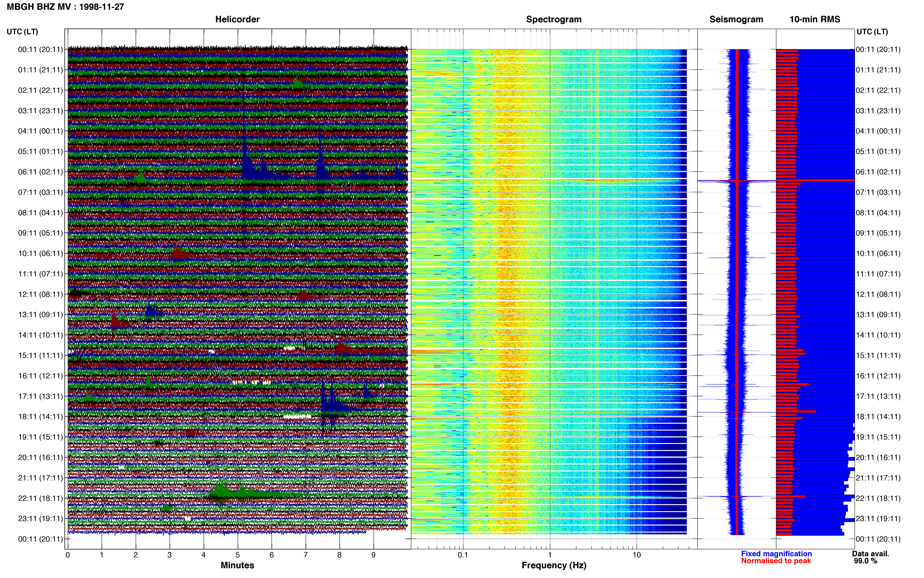Click the left time label '22:11 (18:11)'

[41, 498]
